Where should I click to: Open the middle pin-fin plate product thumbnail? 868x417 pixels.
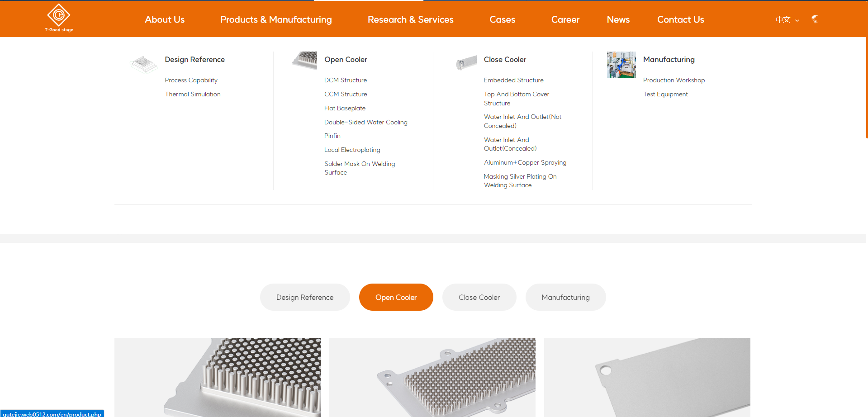[x=432, y=377]
